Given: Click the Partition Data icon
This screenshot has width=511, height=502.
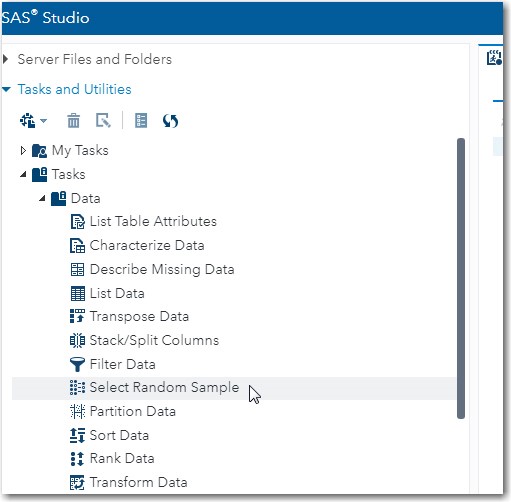Looking at the screenshot, I should coord(77,411).
